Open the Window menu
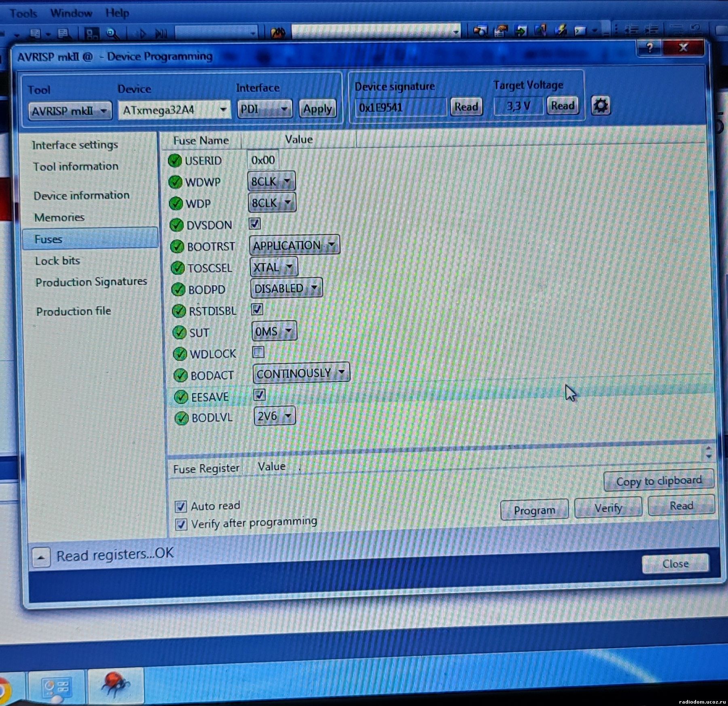Viewport: 728px width, 706px height. [x=71, y=13]
